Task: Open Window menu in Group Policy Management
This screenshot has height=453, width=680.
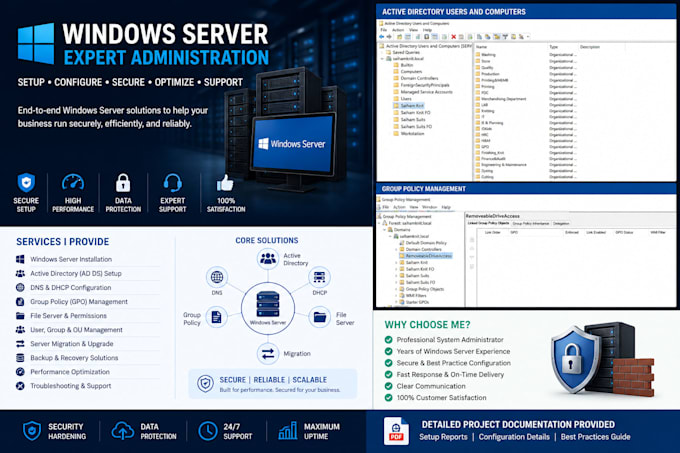Action: (x=429, y=207)
